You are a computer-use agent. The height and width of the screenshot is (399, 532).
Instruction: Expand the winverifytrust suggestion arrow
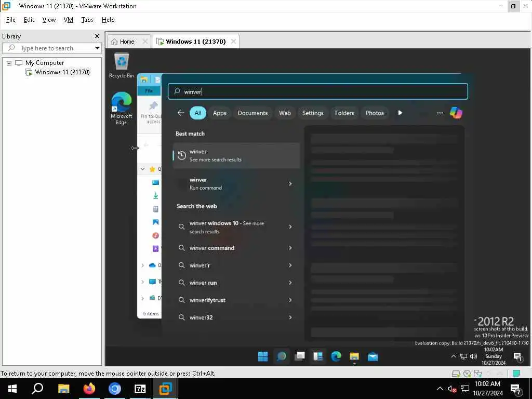(x=290, y=300)
